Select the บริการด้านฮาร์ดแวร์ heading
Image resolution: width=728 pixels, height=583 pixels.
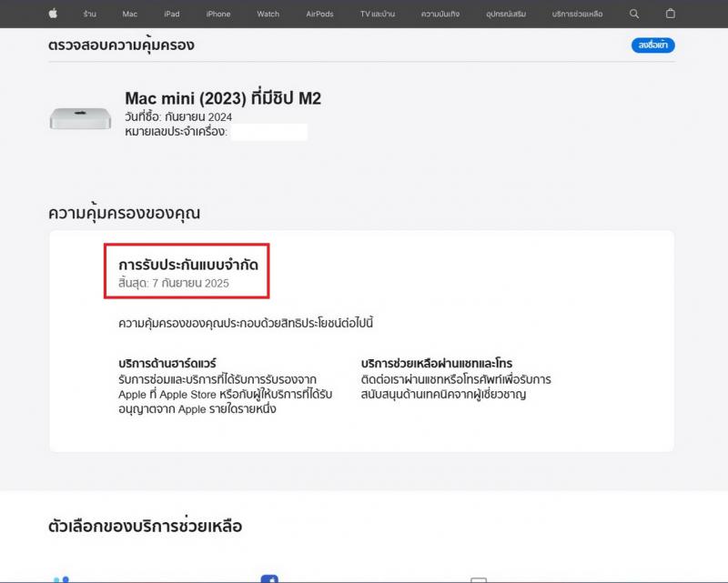point(167,364)
